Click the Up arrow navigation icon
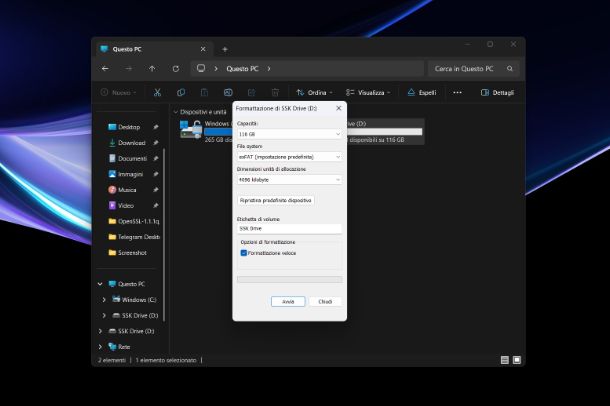 152,69
